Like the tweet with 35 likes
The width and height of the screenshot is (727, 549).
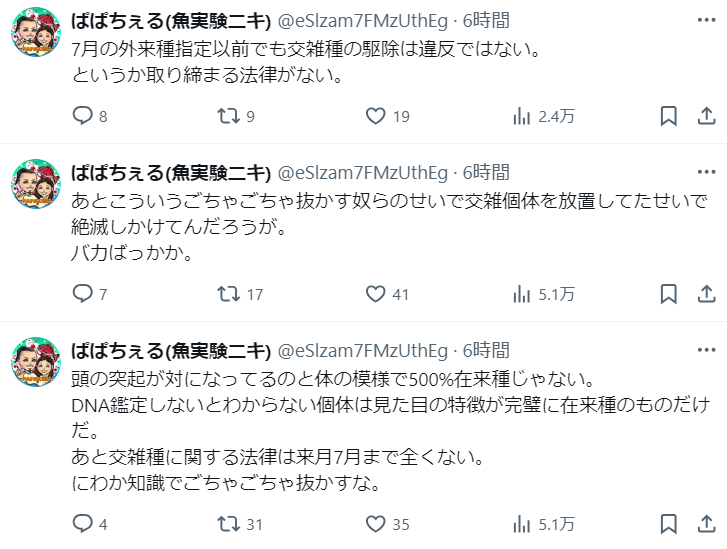[x=375, y=523]
